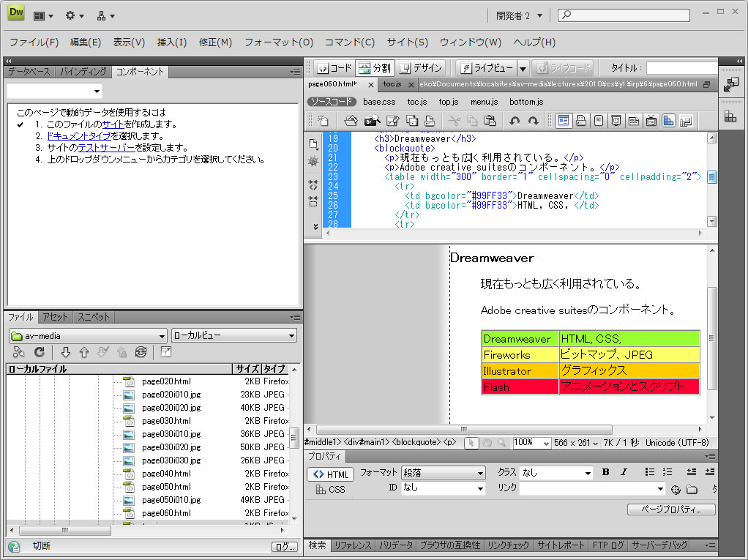Expand Files panel to show both sites
Screen dimensions: 748x560
(x=165, y=352)
